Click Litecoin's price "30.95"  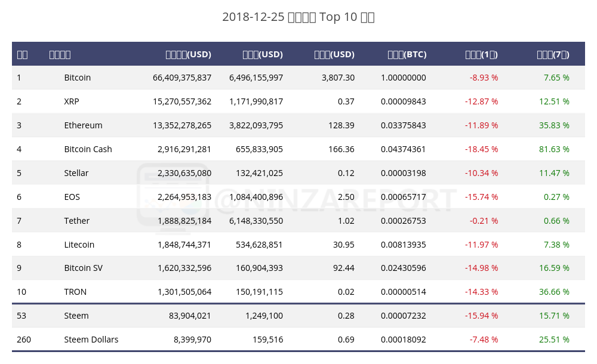click(344, 245)
